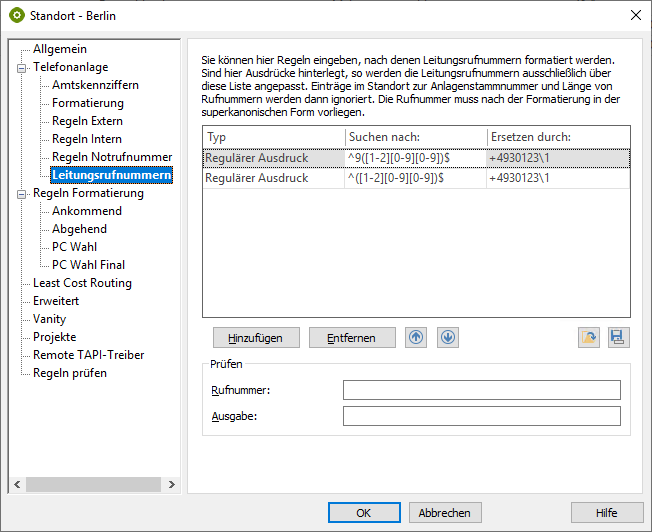Click the Abbrechen button
Viewport: 652px width, 532px height.
point(445,513)
